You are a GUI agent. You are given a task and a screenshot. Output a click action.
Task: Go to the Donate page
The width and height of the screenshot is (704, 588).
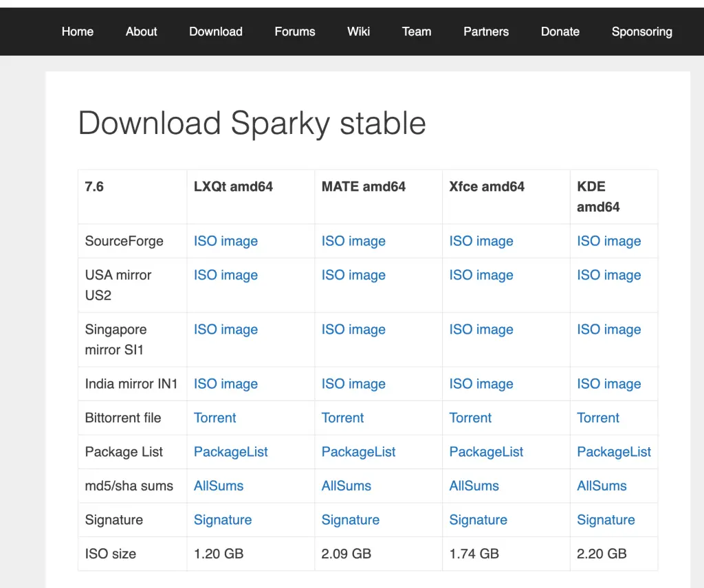[x=560, y=32]
